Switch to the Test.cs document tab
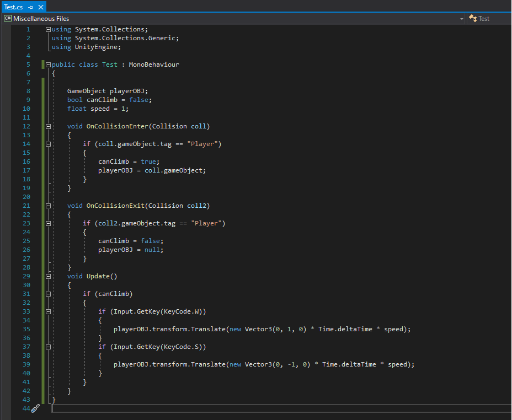Image resolution: width=512 pixels, height=420 pixels. click(x=14, y=7)
